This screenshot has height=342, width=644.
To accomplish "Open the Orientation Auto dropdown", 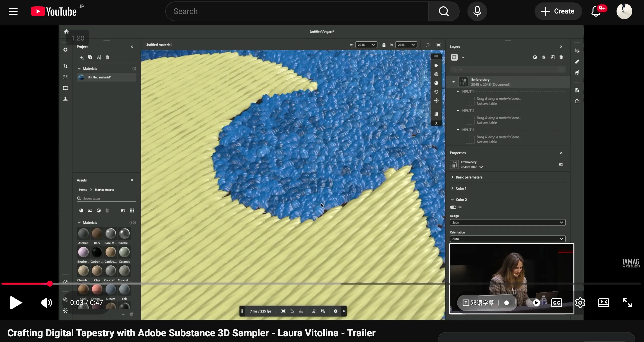I will (x=507, y=239).
